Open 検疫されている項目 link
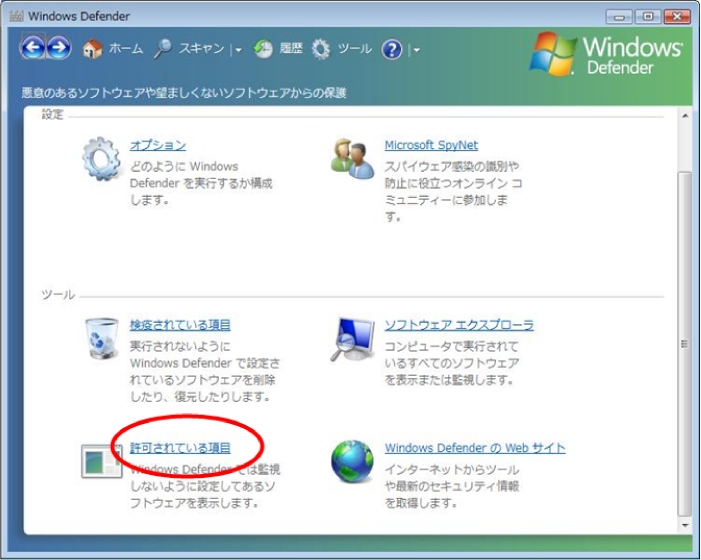 pyautogui.click(x=180, y=325)
